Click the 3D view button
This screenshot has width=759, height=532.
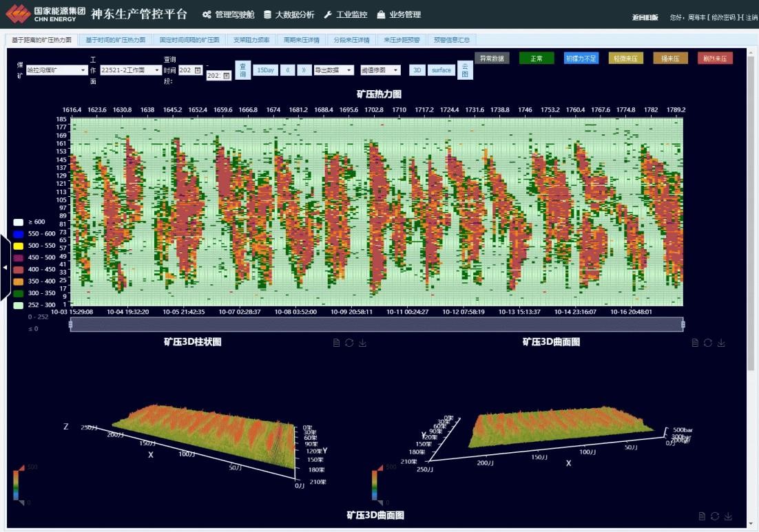tap(417, 70)
